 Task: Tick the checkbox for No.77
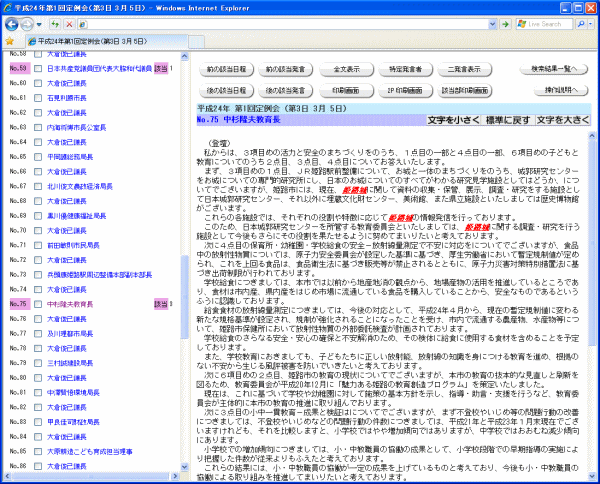[38, 334]
